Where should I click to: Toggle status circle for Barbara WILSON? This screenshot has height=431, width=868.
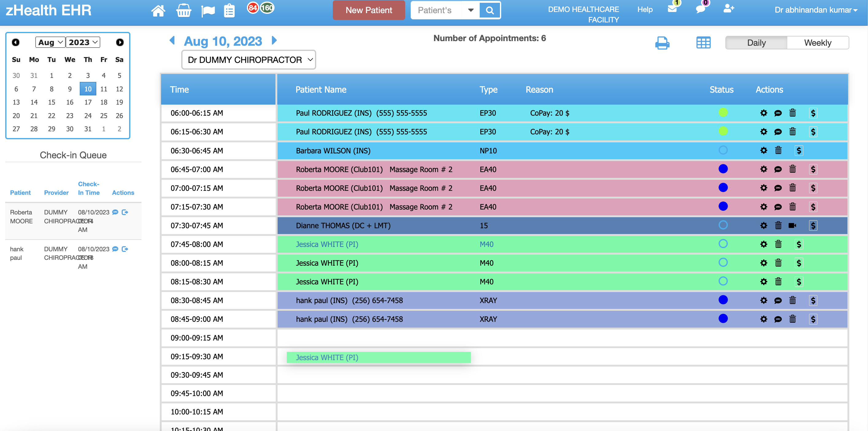coord(723,150)
